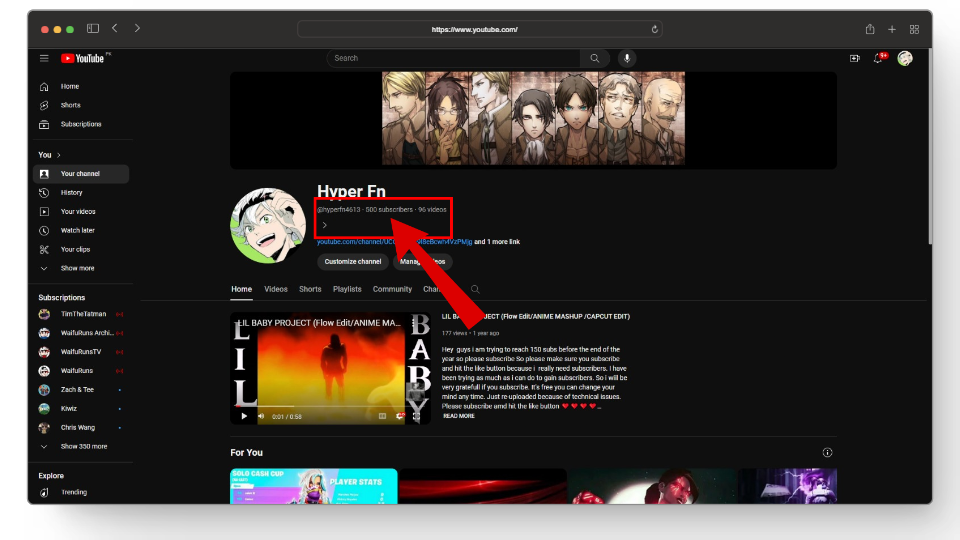Click the browser address bar
The height and width of the screenshot is (540, 960).
pyautogui.click(x=479, y=29)
